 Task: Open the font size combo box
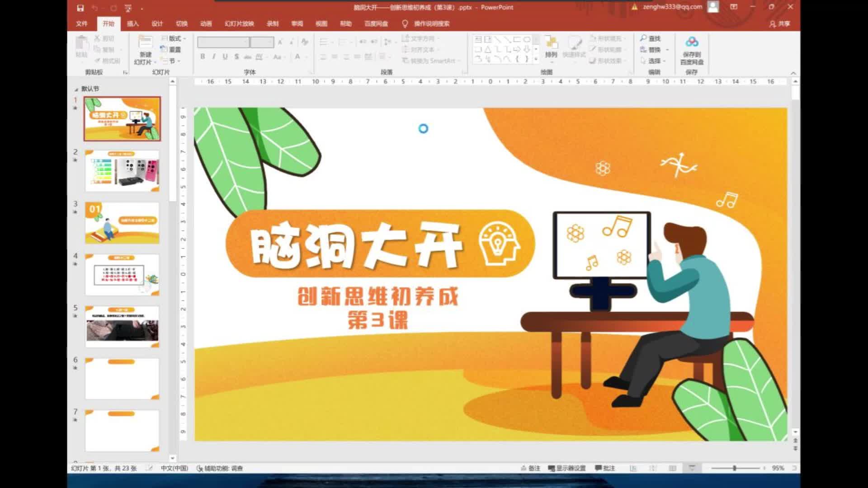(x=262, y=42)
